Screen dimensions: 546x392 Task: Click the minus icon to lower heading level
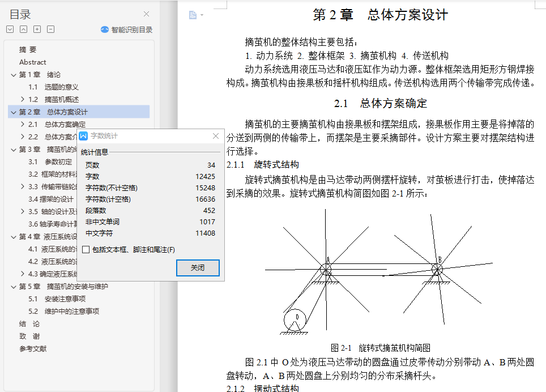click(50, 29)
